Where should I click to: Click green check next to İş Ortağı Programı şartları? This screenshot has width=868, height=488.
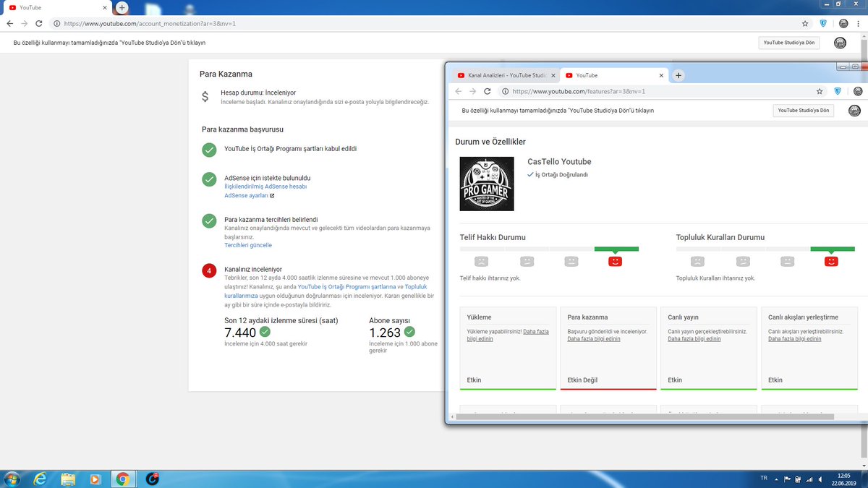(x=209, y=150)
